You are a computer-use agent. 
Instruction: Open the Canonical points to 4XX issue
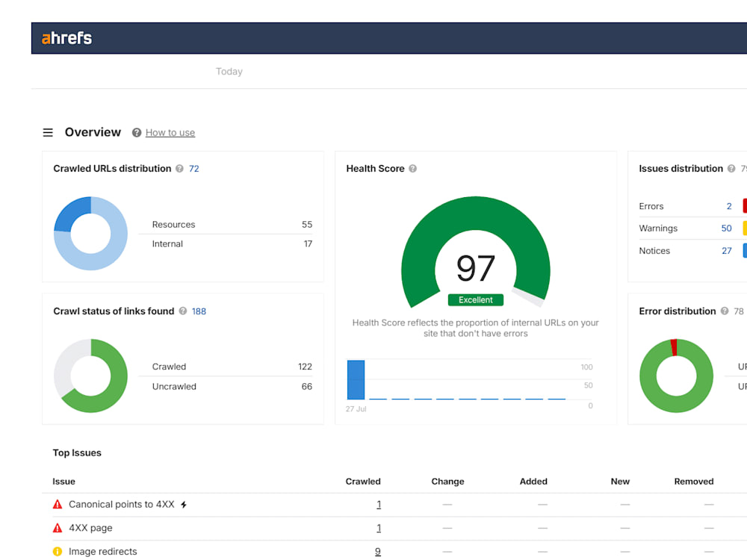click(122, 504)
